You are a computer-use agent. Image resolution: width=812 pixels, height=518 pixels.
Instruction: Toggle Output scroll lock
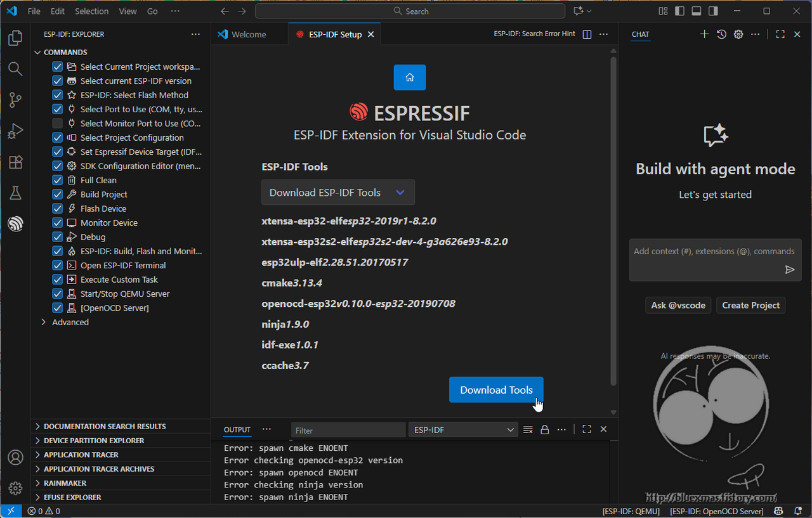[x=544, y=430]
